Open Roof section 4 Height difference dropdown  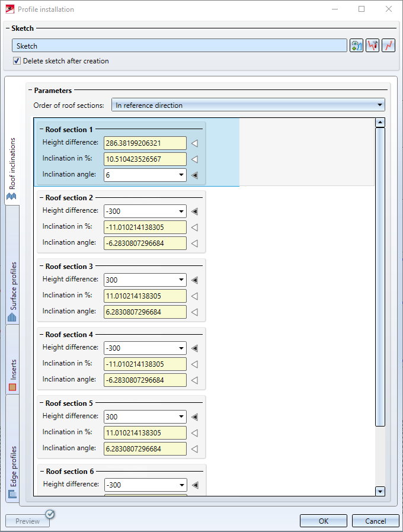point(181,348)
